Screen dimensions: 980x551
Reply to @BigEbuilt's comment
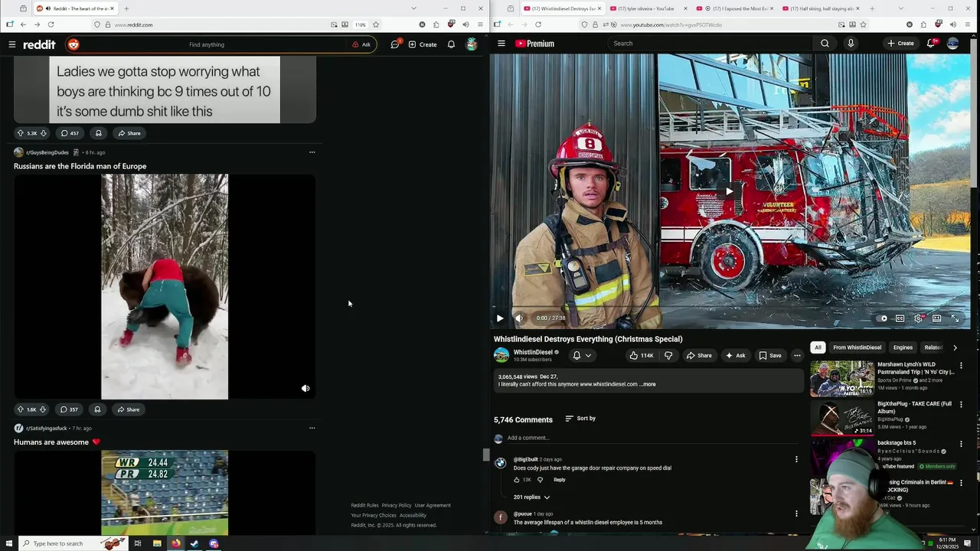tap(560, 480)
